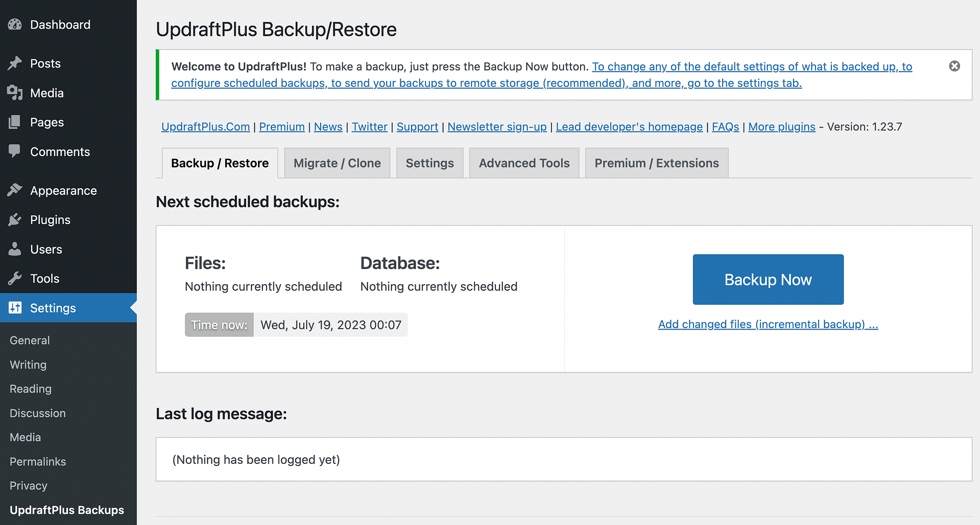This screenshot has width=980, height=525.
Task: Visit UpdraftPlus.Com link
Action: point(206,127)
